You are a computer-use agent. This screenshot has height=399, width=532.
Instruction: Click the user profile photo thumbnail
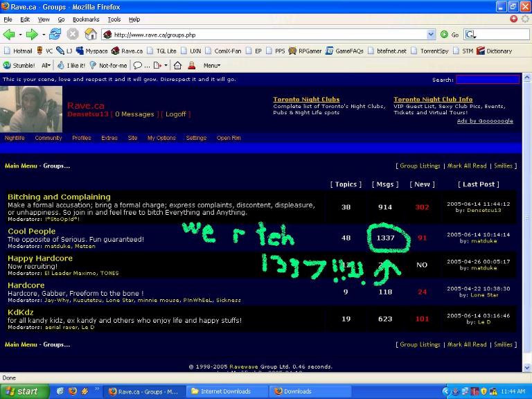point(32,109)
